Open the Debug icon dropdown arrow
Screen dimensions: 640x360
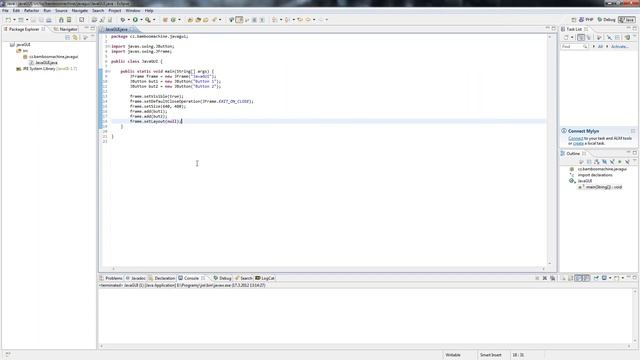128,20
